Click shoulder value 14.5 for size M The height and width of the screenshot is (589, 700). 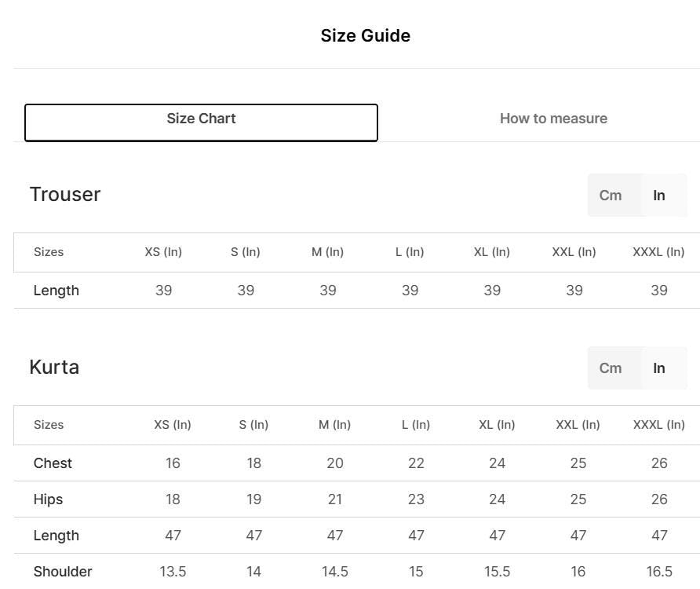(335, 572)
